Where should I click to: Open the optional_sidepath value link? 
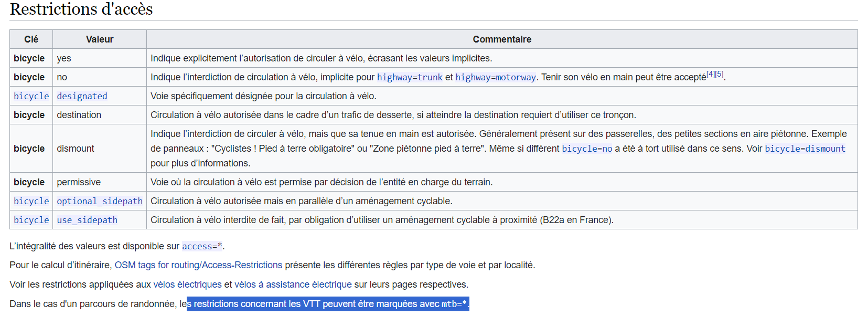[x=100, y=201]
